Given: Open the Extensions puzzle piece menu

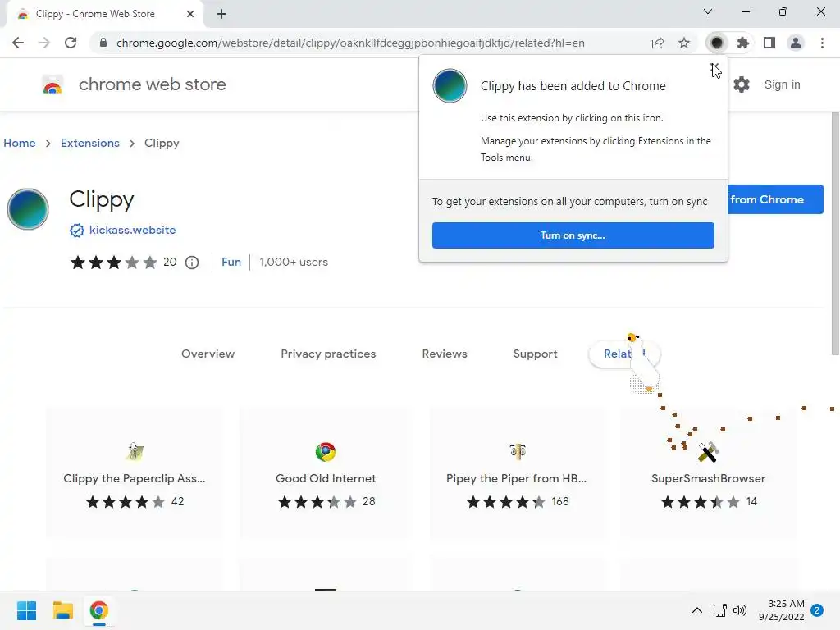Looking at the screenshot, I should click(743, 43).
